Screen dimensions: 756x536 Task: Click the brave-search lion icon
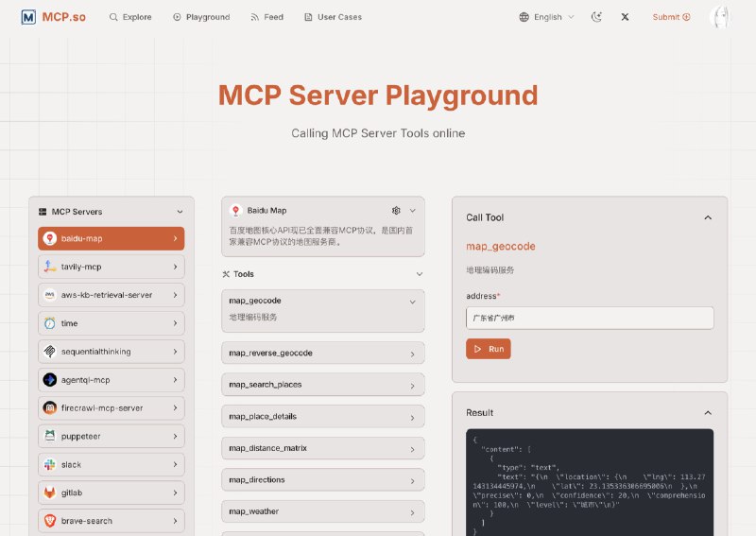coord(50,521)
